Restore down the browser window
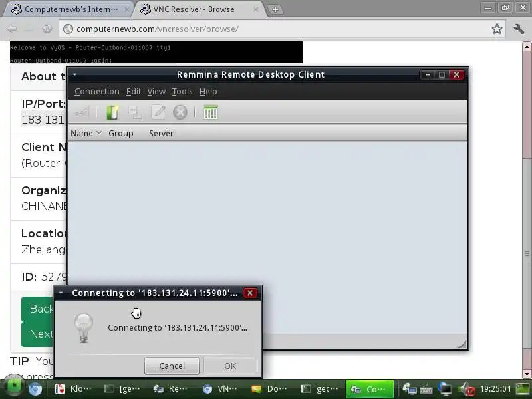 pos(505,7)
